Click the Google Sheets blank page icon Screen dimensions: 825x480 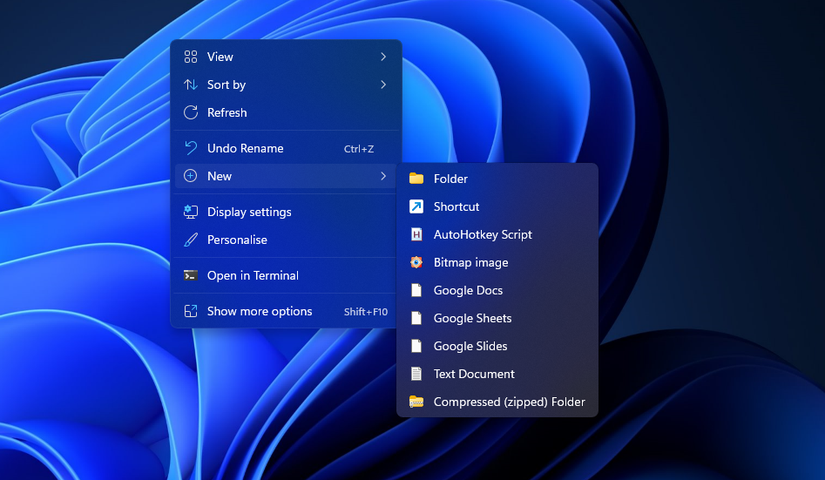(416, 318)
